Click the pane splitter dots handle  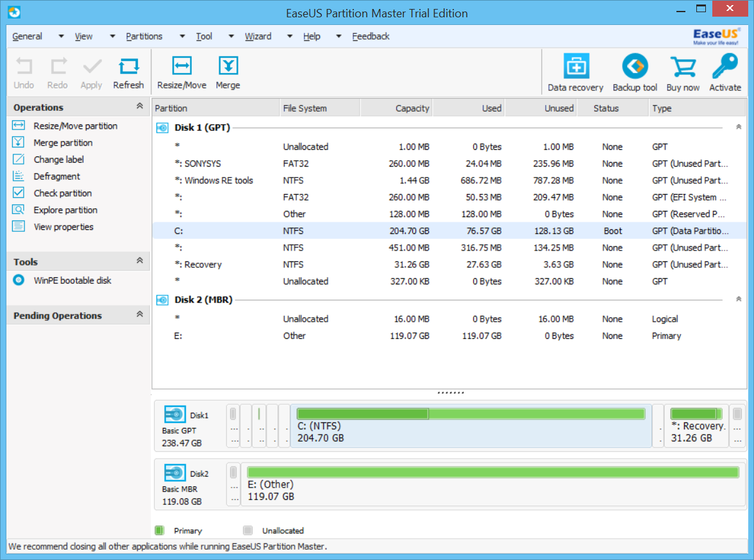[451, 392]
